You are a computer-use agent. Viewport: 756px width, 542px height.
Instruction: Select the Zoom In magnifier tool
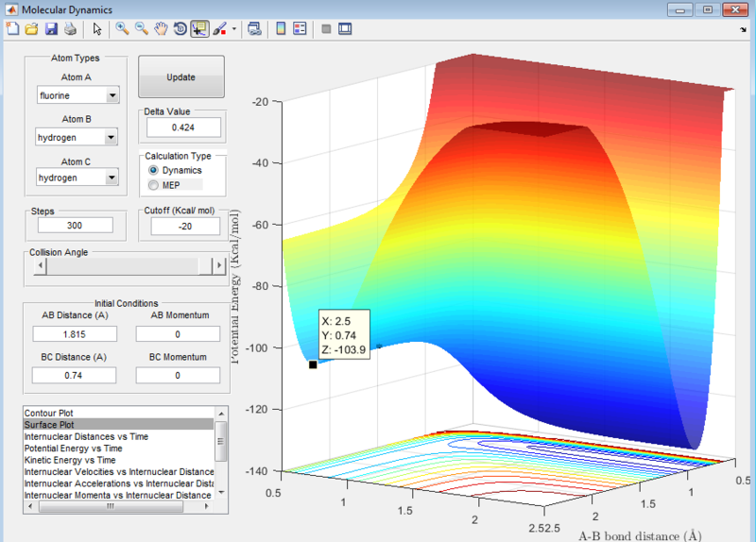[122, 29]
